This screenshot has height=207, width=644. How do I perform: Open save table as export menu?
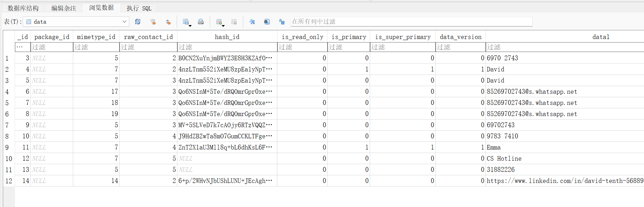click(x=187, y=22)
